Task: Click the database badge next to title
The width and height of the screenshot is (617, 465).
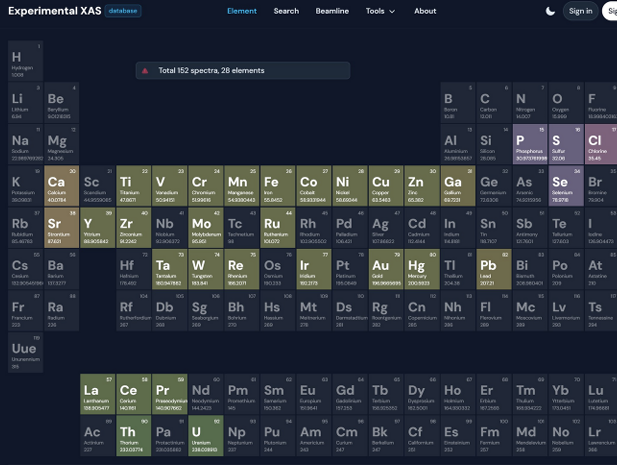Action: pyautogui.click(x=123, y=11)
